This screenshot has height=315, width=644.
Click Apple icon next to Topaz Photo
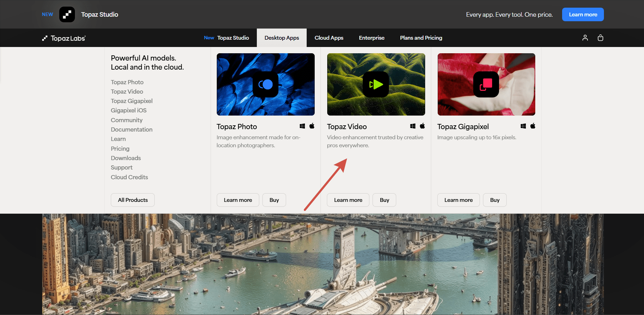coord(312,126)
